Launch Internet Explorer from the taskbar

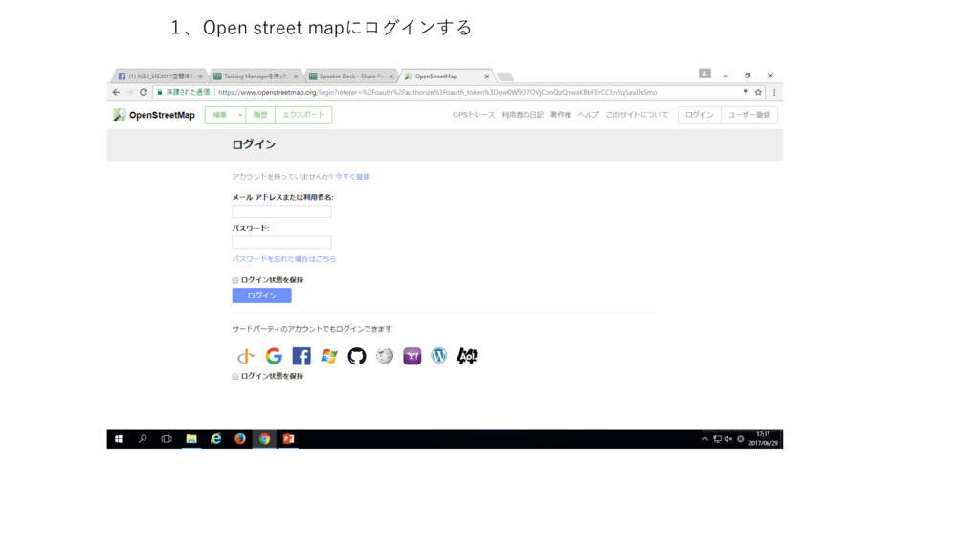215,439
